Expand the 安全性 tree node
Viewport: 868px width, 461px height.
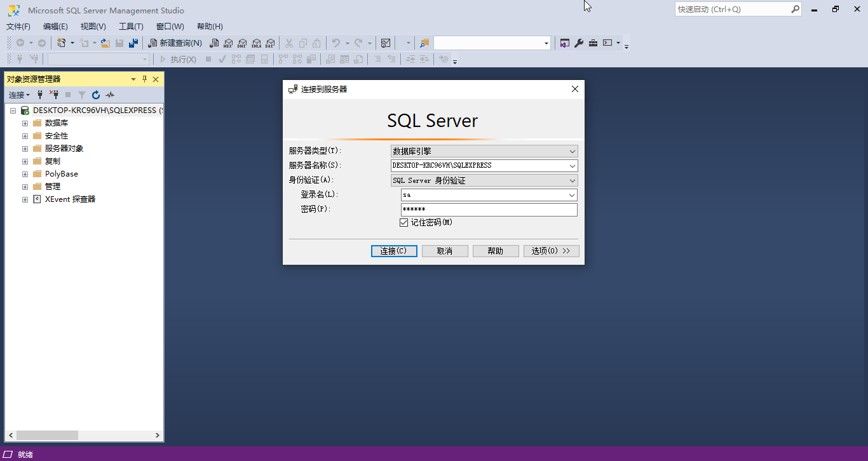[25, 136]
